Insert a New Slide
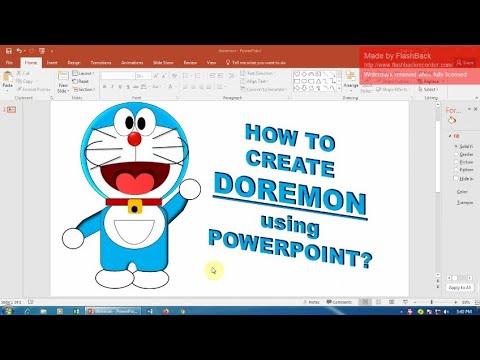The image size is (480, 360). 63,82
